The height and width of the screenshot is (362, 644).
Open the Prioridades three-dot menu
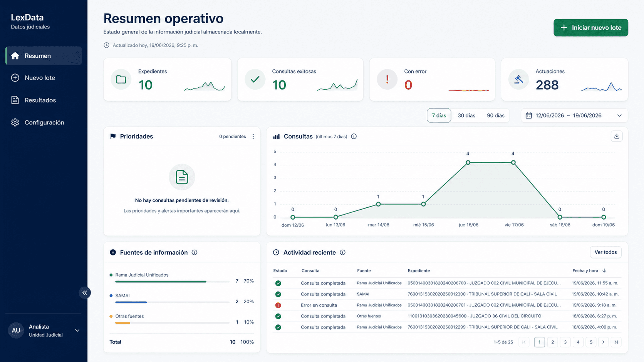coord(253,137)
